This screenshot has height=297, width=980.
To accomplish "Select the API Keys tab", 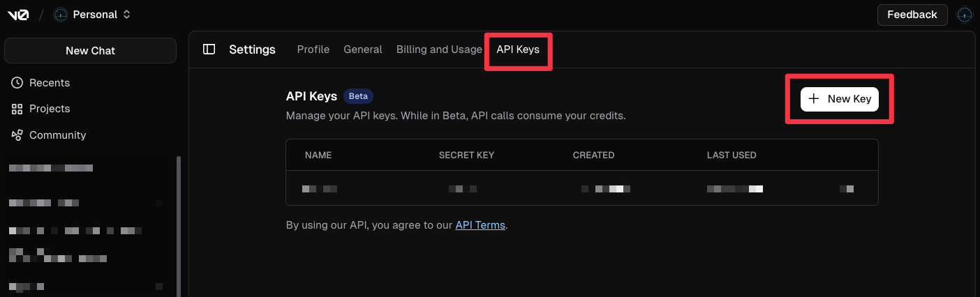I will (518, 49).
